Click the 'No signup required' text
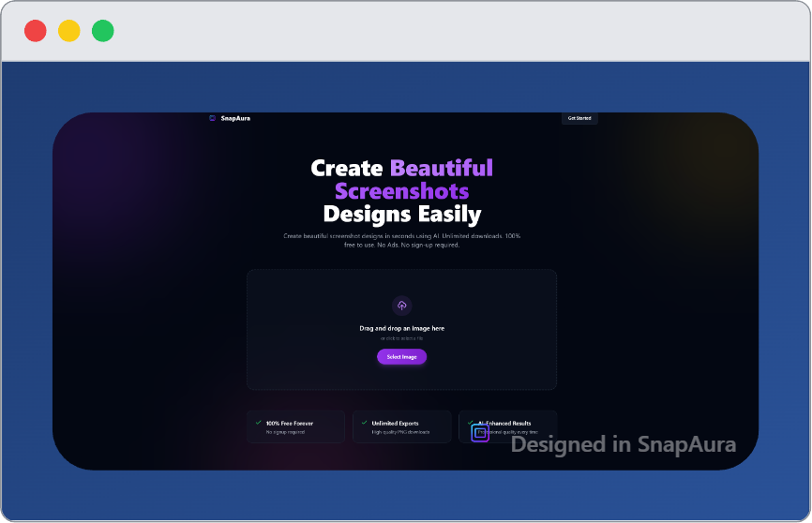812x523 pixels. [285, 432]
